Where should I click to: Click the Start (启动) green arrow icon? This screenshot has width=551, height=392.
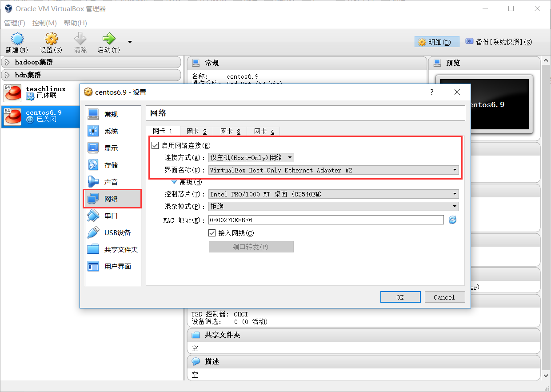(108, 39)
